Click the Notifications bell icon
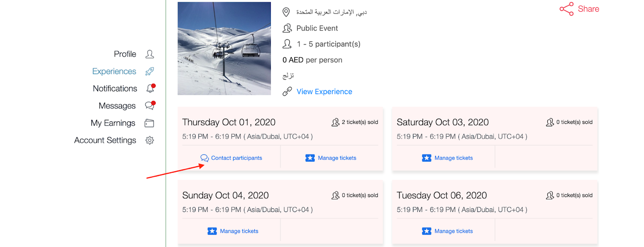The height and width of the screenshot is (247, 644). tap(150, 89)
